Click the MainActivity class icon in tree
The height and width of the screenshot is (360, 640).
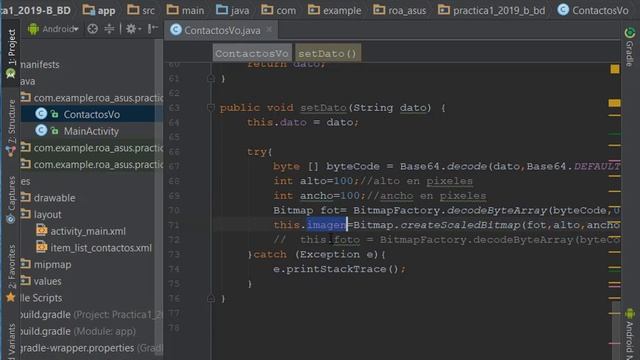coord(41,131)
